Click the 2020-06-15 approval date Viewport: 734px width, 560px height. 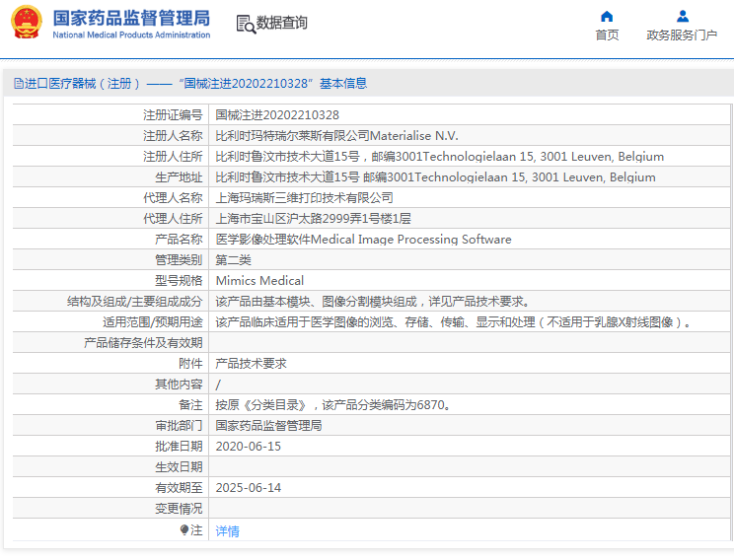248,447
